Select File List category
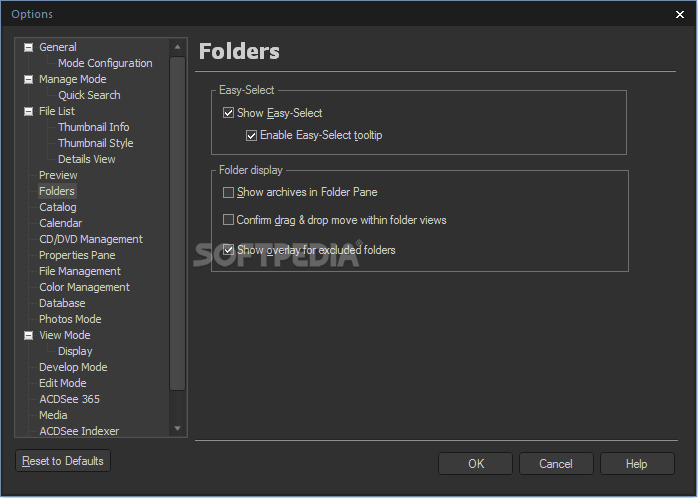The height and width of the screenshot is (498, 698). [57, 111]
